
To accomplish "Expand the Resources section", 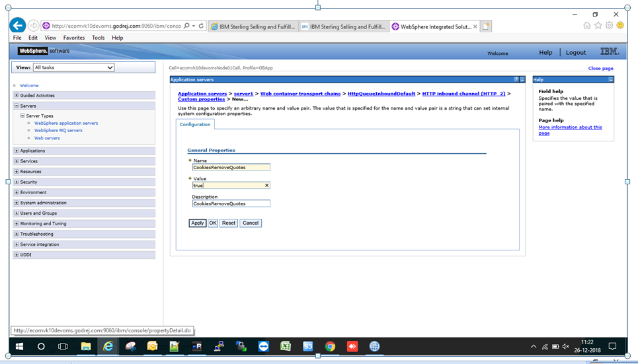I will (17, 172).
